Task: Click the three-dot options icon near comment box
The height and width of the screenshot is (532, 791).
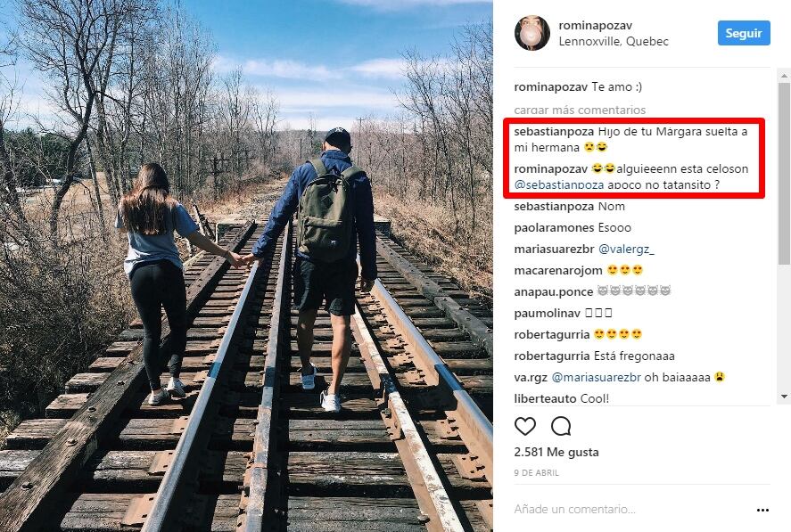Action: tap(762, 509)
